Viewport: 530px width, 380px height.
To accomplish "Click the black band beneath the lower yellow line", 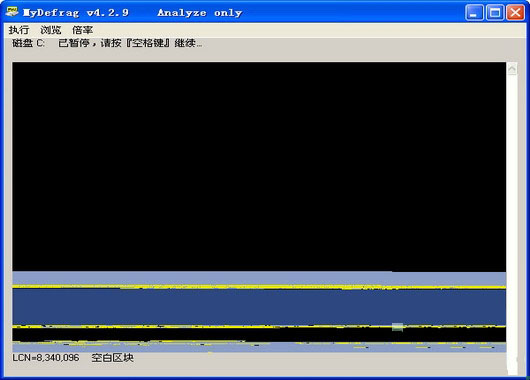I will 259,335.
